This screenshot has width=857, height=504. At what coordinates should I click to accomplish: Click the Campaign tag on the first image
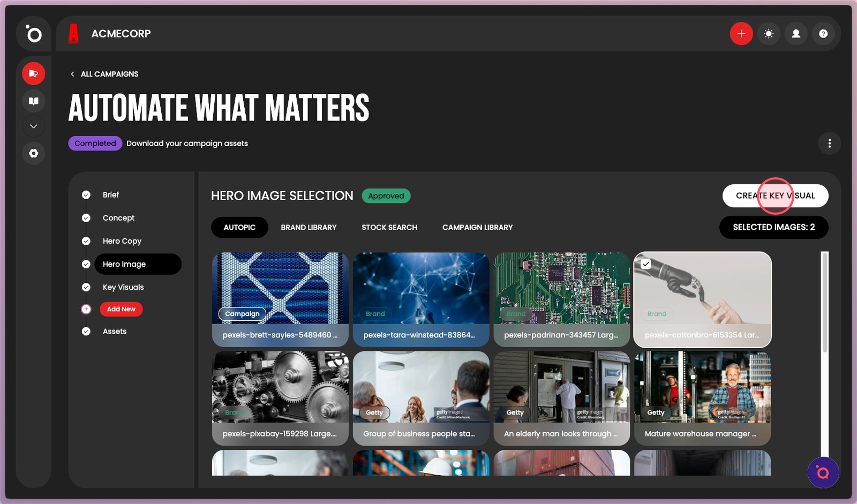coord(242,314)
